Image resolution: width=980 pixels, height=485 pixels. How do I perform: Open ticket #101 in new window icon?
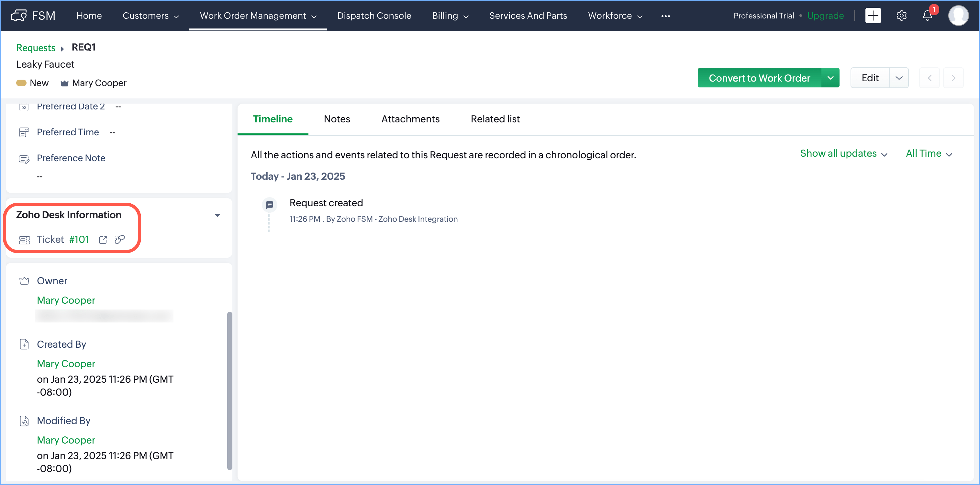103,240
